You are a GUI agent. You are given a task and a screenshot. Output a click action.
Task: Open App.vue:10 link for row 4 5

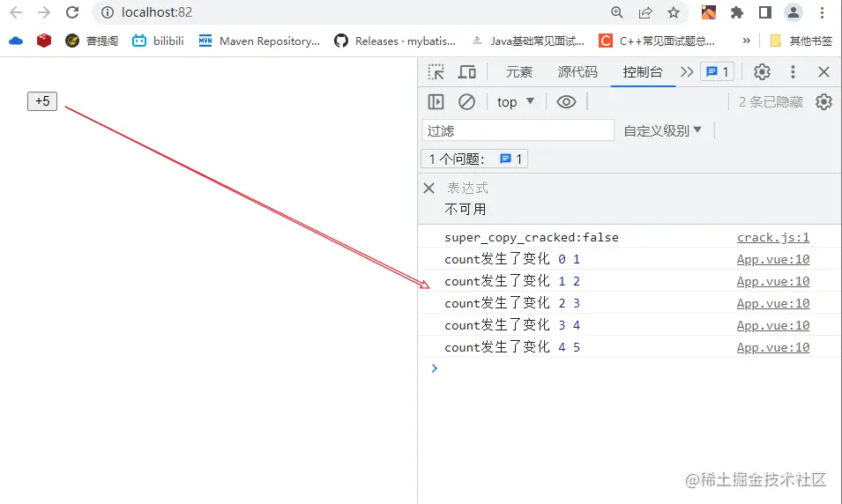[773, 347]
